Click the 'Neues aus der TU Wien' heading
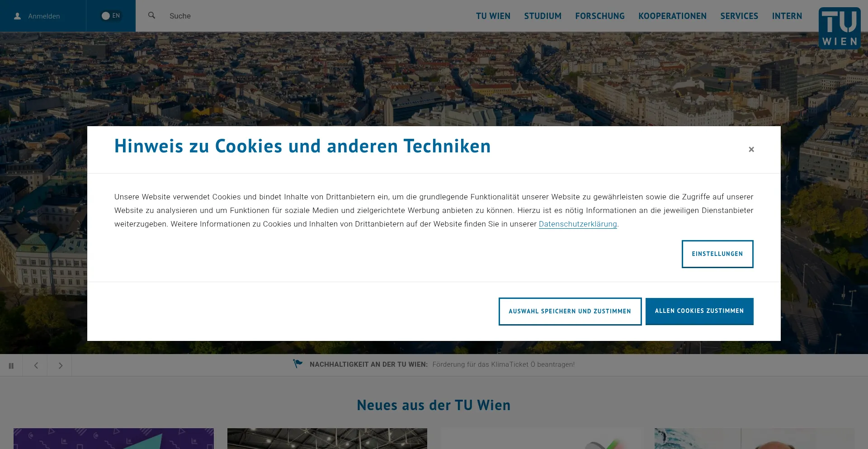The height and width of the screenshot is (449, 868). (434, 405)
